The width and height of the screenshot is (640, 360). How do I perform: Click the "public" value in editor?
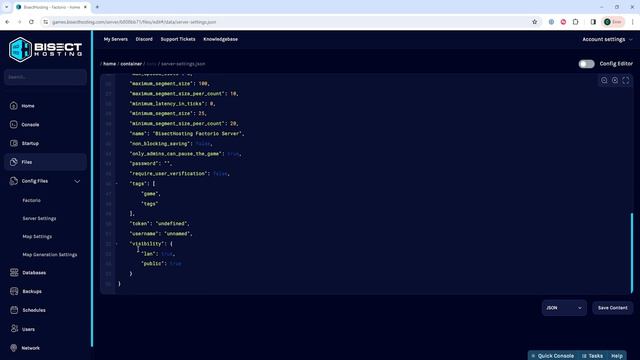[176, 264]
